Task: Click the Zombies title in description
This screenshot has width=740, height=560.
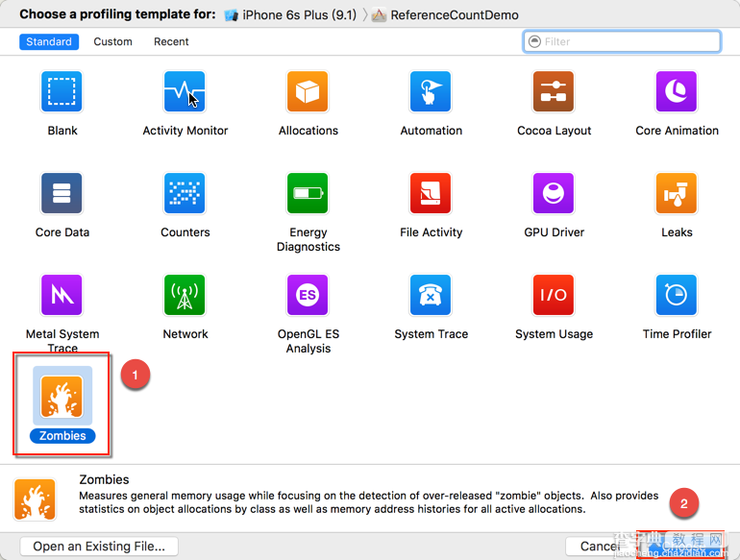Action: (104, 479)
